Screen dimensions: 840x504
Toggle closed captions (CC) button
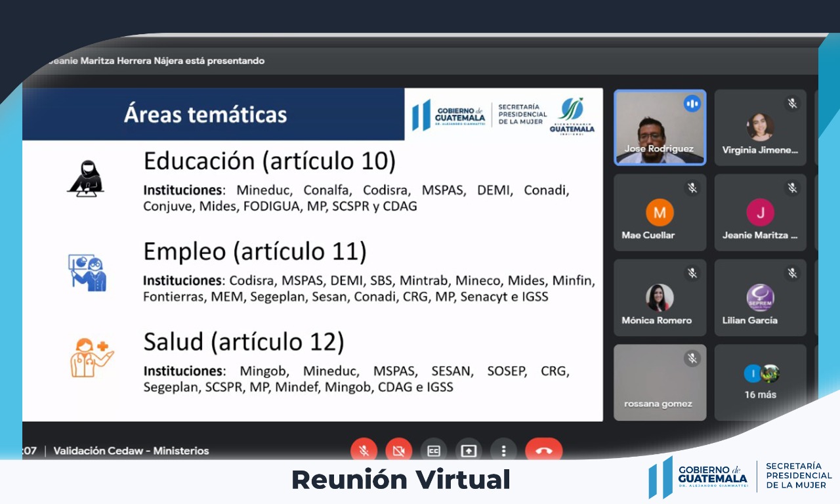pyautogui.click(x=433, y=450)
